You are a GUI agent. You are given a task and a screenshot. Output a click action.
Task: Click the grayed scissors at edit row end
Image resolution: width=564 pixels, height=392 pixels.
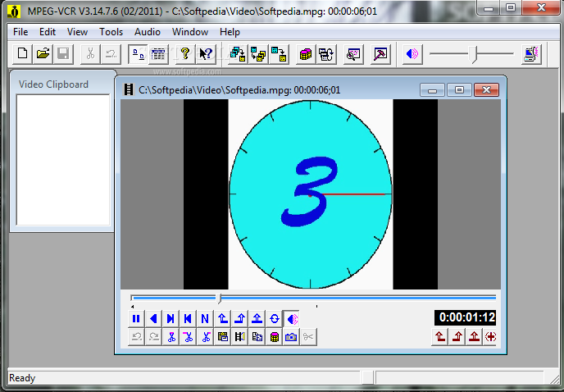(x=308, y=337)
